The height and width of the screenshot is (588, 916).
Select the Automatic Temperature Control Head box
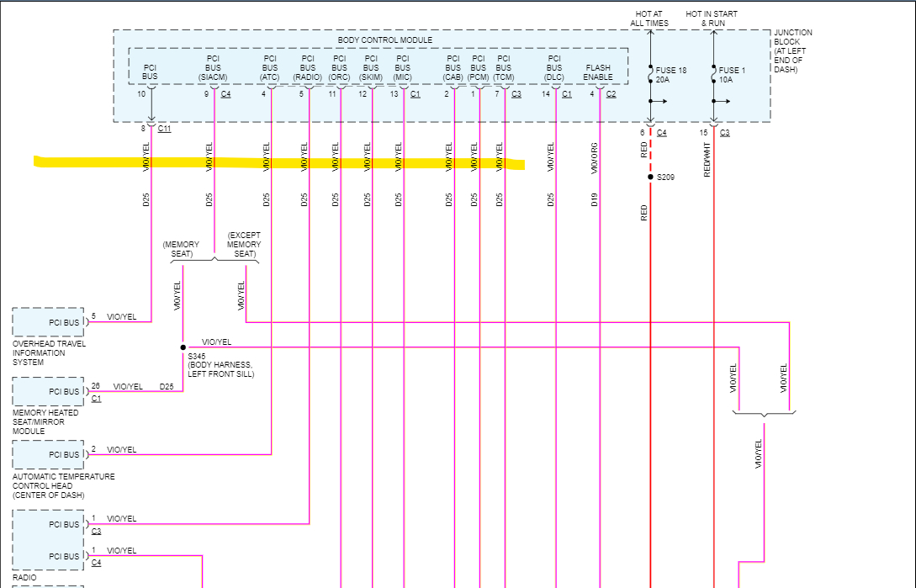tap(48, 454)
